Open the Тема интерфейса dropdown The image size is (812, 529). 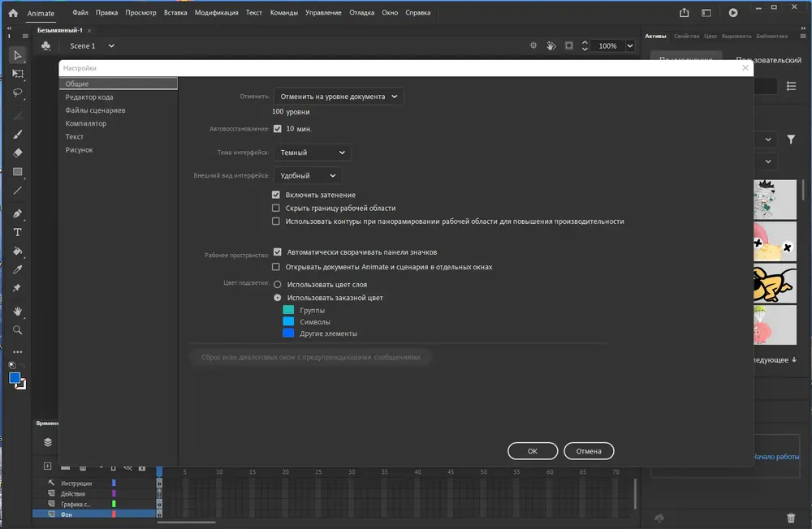[x=313, y=153]
